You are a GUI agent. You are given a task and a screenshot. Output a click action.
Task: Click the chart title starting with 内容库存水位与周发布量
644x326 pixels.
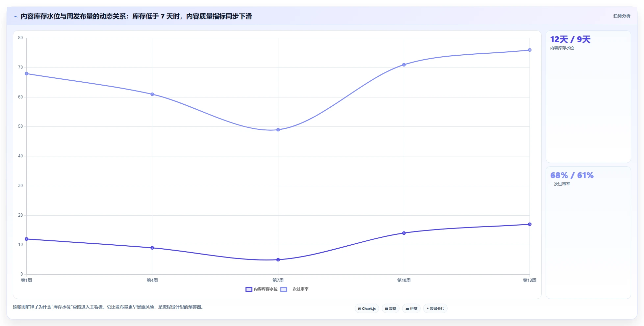coord(136,16)
